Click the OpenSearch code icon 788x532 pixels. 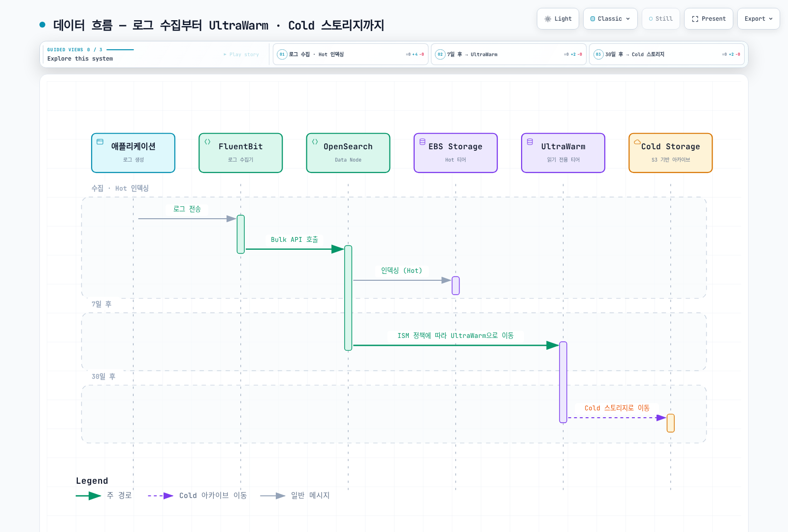[315, 142]
